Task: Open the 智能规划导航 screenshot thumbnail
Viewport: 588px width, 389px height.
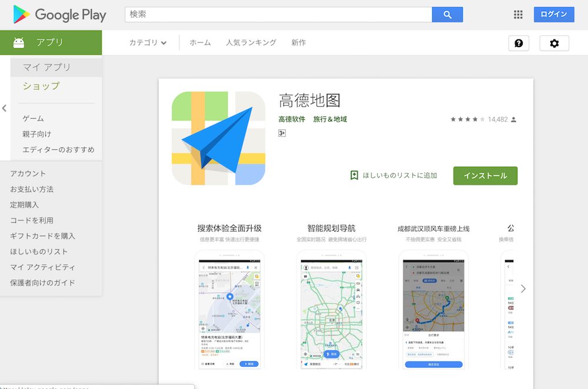Action: tap(331, 308)
